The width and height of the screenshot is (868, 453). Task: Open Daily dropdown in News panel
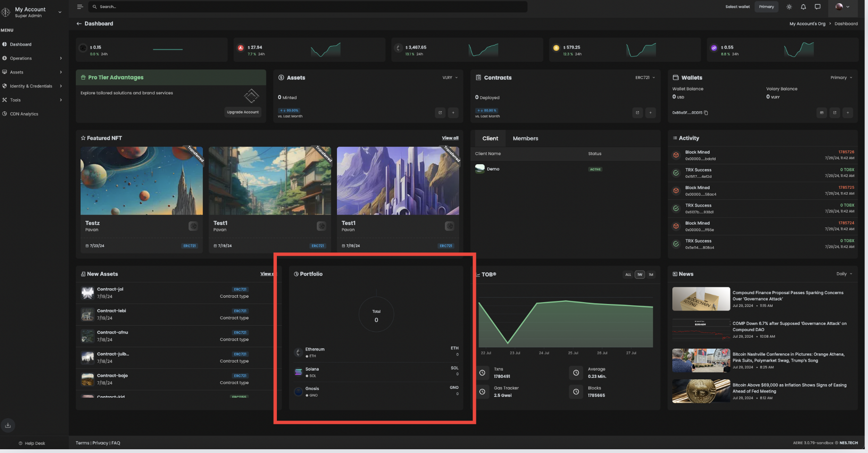(844, 274)
